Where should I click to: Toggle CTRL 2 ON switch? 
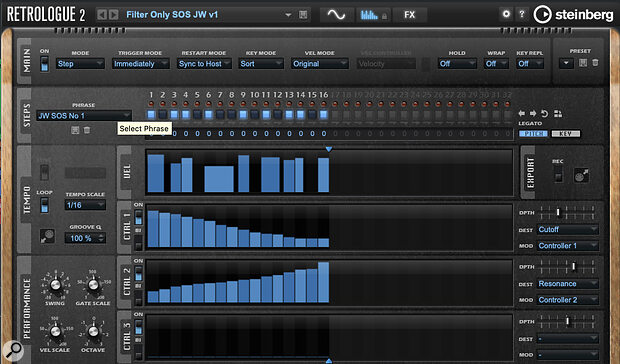138,273
